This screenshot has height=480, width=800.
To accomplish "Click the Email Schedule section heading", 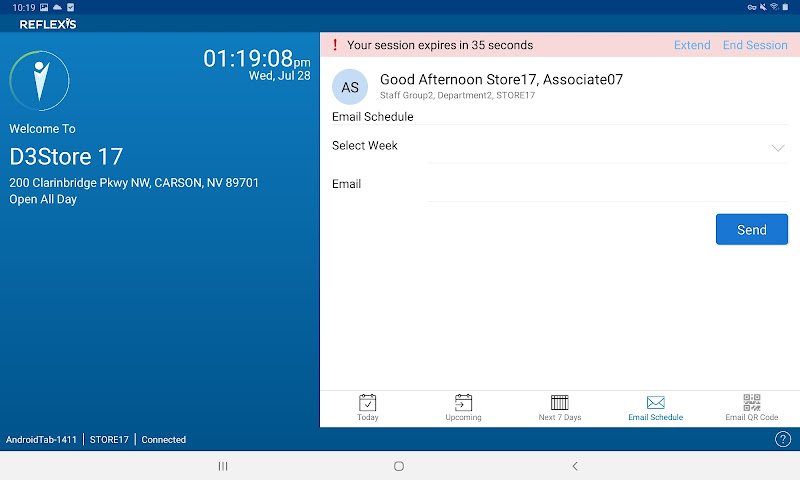I will (x=372, y=117).
